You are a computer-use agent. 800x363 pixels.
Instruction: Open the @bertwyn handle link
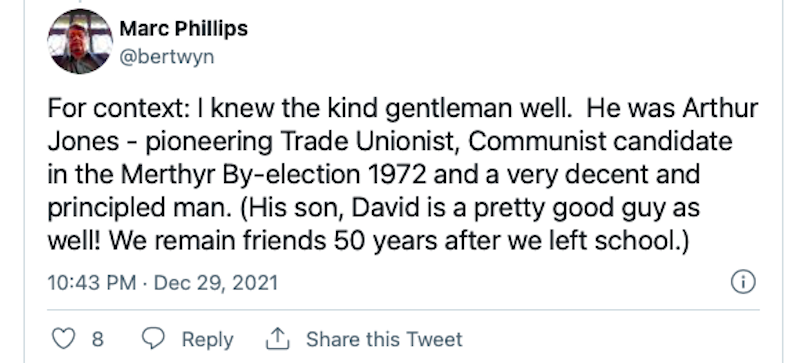pos(166,57)
